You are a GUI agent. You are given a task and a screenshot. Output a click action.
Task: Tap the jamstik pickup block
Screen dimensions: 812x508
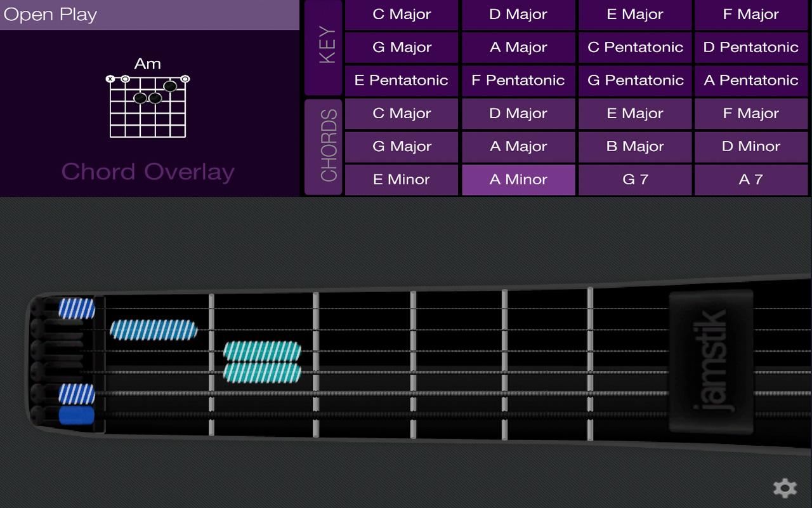click(711, 361)
